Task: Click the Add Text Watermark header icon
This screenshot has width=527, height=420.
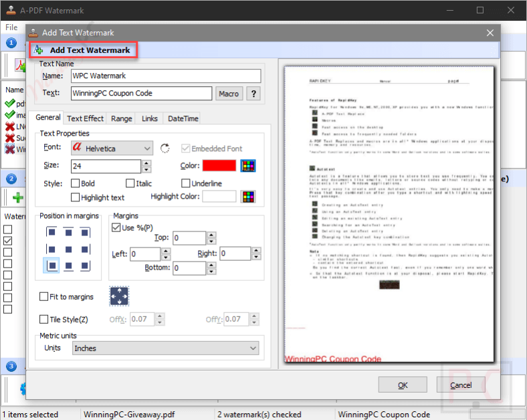Action: (38, 50)
